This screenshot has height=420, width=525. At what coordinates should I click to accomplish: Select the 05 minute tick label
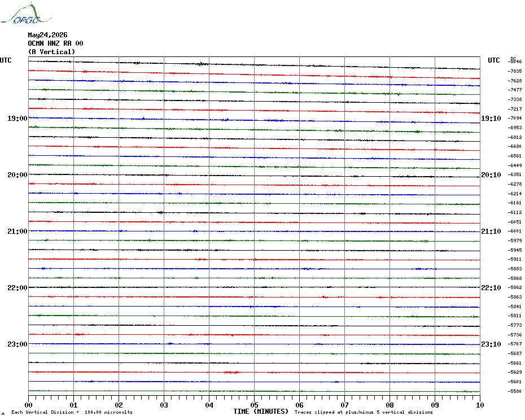pyautogui.click(x=254, y=405)
